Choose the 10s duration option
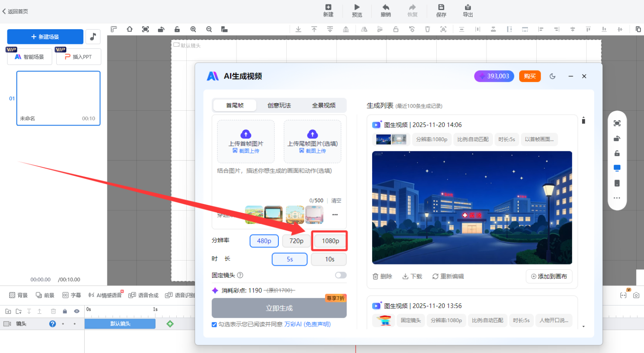 point(329,259)
